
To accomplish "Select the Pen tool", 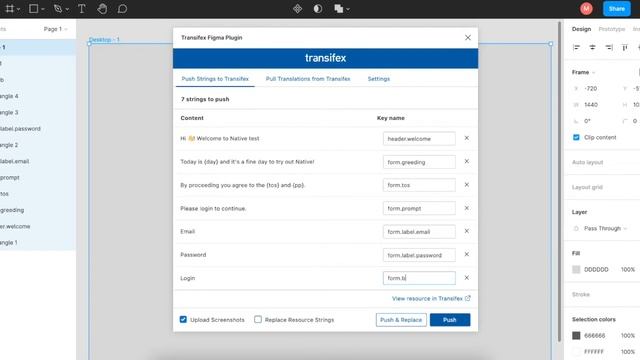I will coord(58,9).
